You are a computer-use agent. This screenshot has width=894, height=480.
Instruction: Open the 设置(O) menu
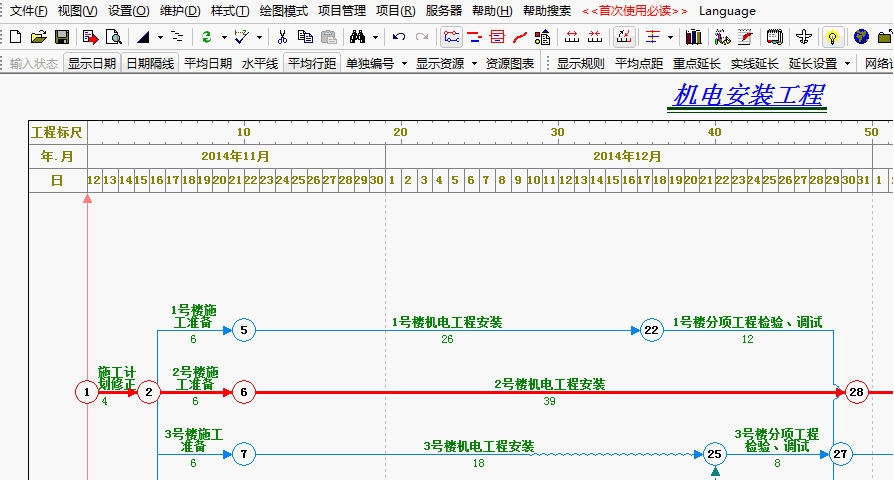pyautogui.click(x=129, y=11)
